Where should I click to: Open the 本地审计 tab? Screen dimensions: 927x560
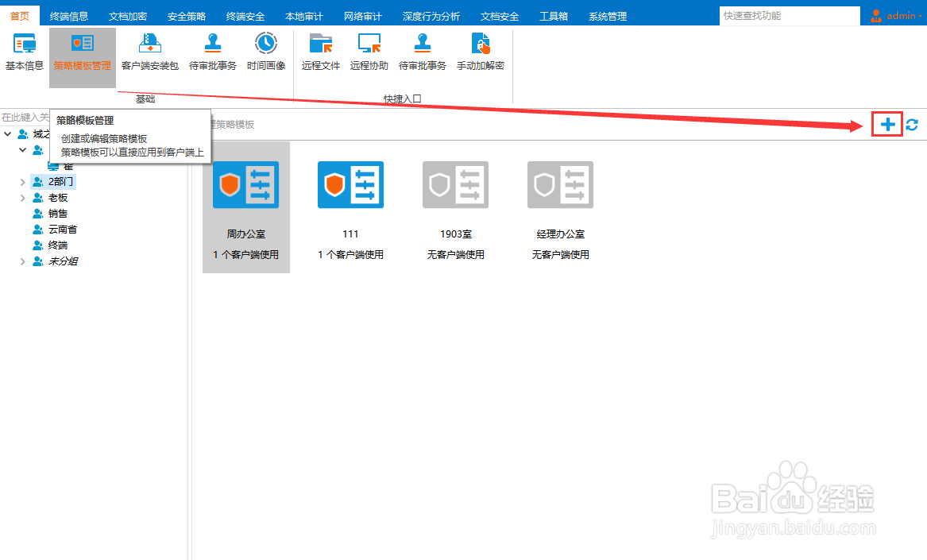click(304, 16)
